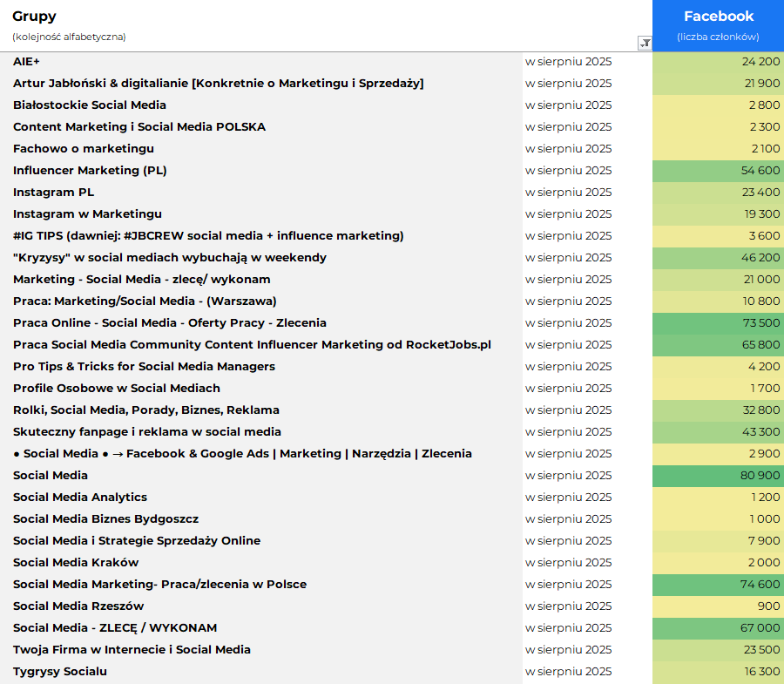This screenshot has width=784, height=684.
Task: Select the Social Media Kraków row name
Action: [76, 563]
